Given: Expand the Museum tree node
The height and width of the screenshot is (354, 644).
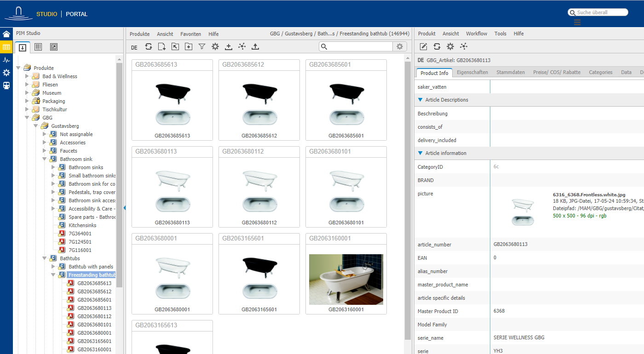Looking at the screenshot, I should pyautogui.click(x=27, y=93).
